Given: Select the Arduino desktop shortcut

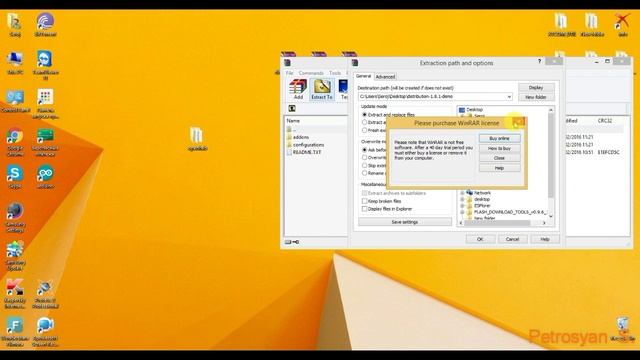Looking at the screenshot, I should point(45,177).
